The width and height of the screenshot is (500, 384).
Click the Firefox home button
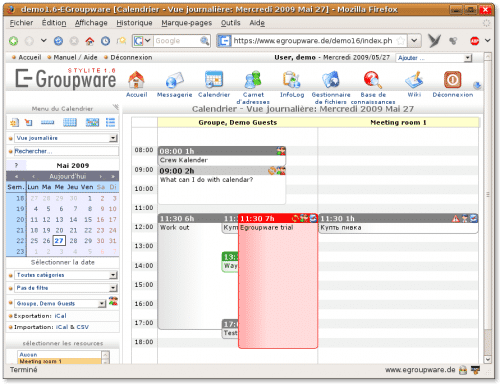pyautogui.click(x=90, y=41)
